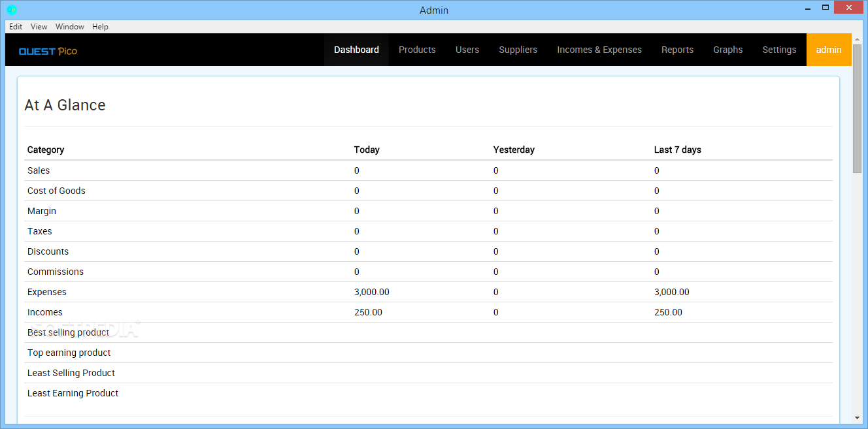Click the Best selling product row
The height and width of the screenshot is (429, 868).
pos(428,332)
